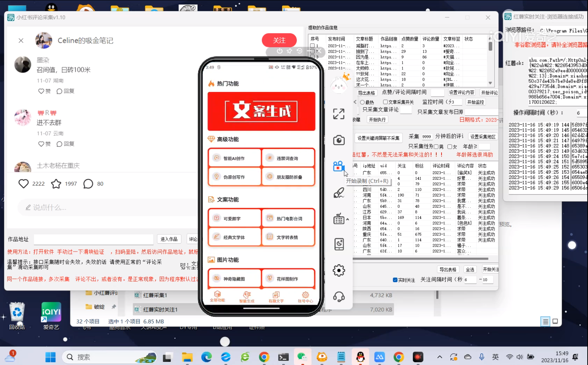
Task: Open the recorder settings gear icon
Action: tap(339, 270)
